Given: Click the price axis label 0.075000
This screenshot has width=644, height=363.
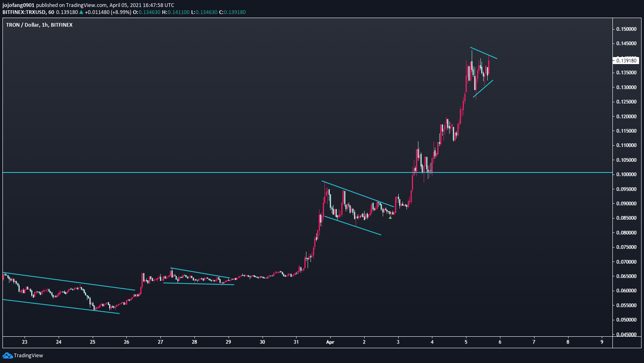Looking at the screenshot, I should 626,247.
